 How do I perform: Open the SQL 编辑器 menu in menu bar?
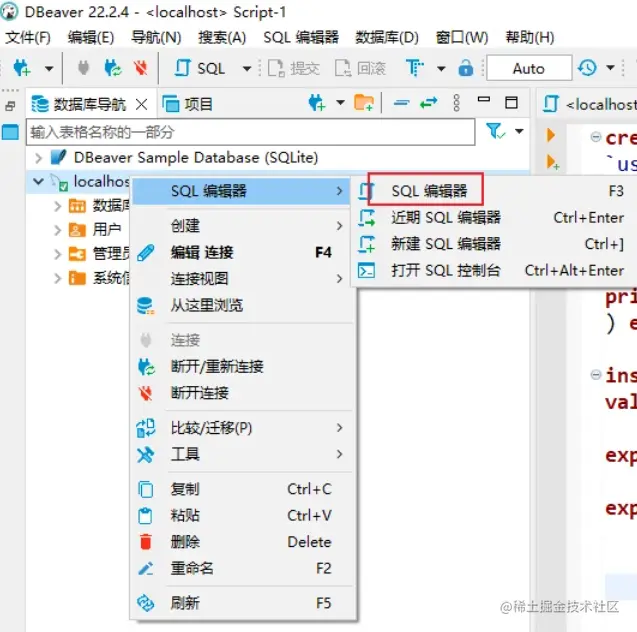point(301,37)
